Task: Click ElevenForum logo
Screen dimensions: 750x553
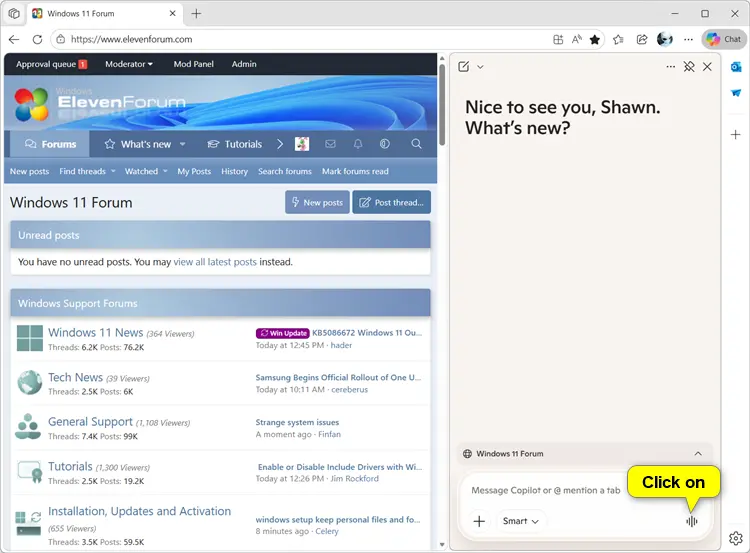Action: (99, 103)
